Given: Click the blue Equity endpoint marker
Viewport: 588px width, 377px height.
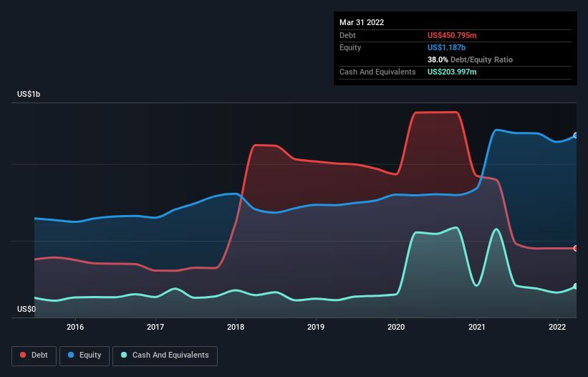Looking at the screenshot, I should [x=576, y=135].
